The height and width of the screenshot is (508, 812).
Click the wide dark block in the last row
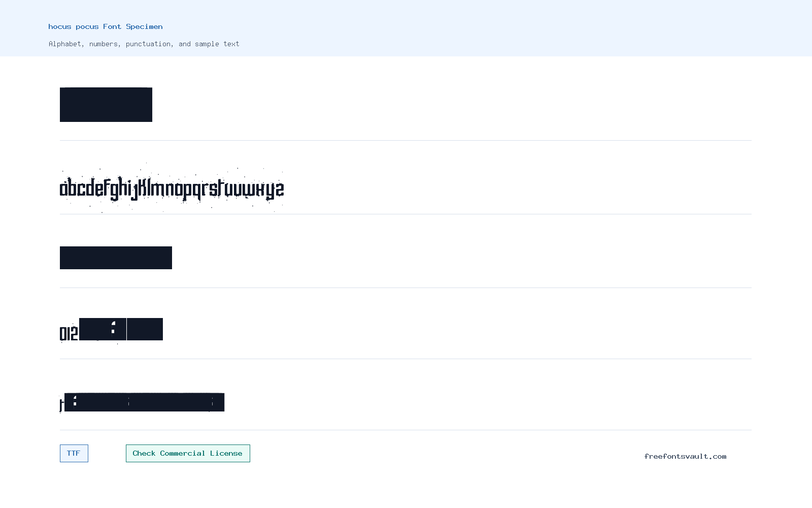tap(144, 402)
